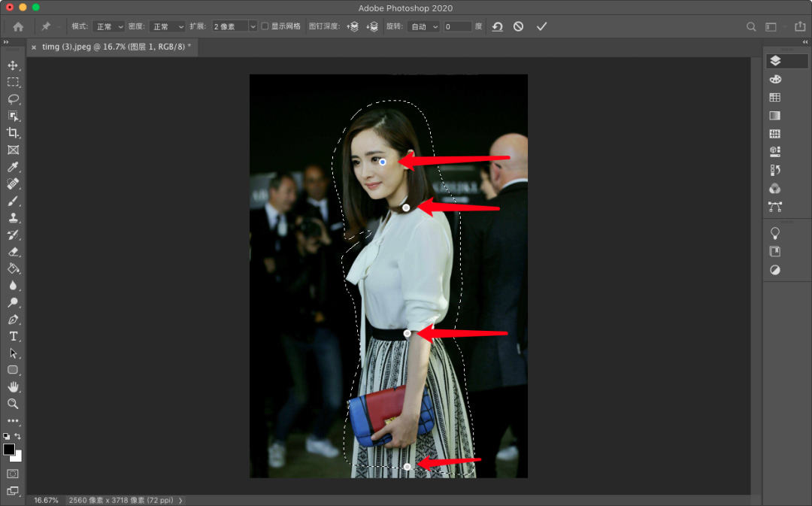The height and width of the screenshot is (506, 812).
Task: Select the Eraser tool
Action: pos(13,252)
